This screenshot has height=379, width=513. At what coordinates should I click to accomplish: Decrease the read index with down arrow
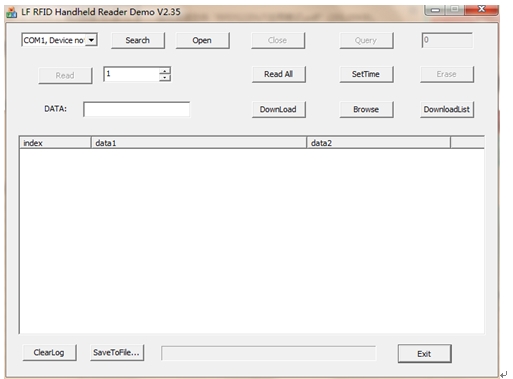[165, 78]
